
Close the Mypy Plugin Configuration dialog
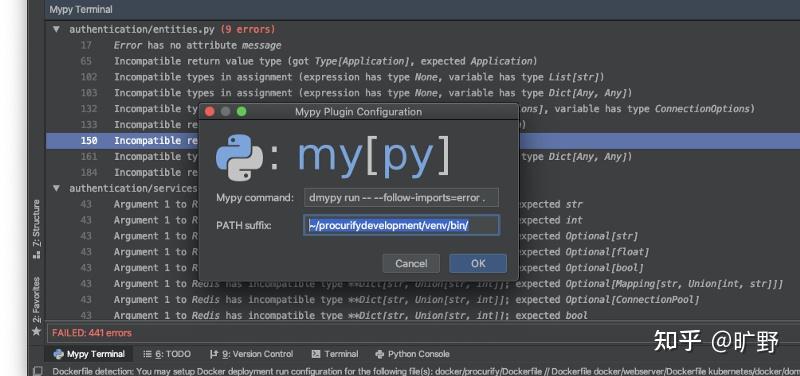(x=210, y=111)
